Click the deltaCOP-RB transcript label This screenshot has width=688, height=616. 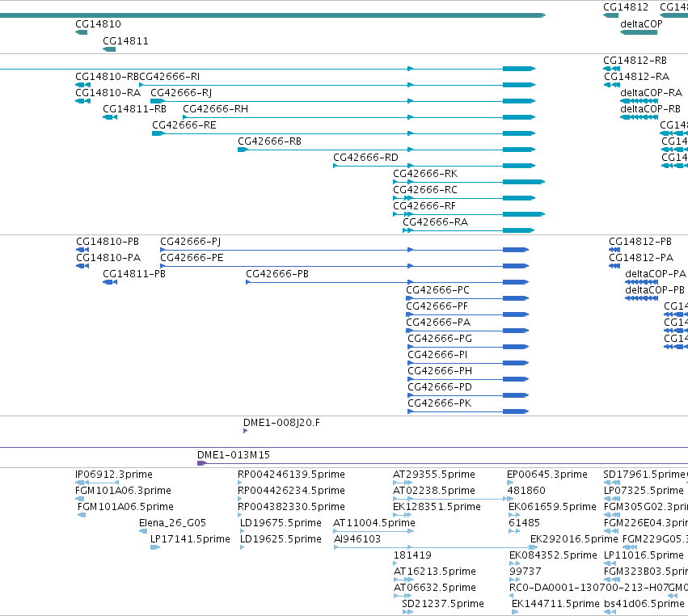(650, 109)
